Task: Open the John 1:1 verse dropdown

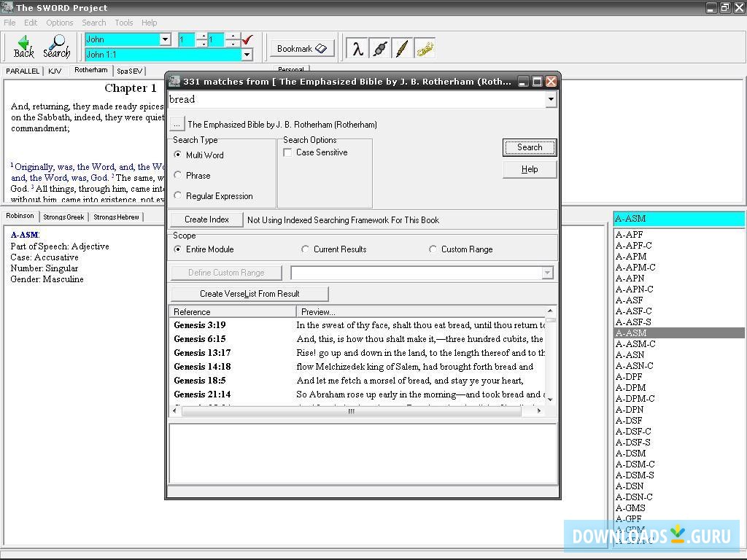Action: tap(247, 54)
